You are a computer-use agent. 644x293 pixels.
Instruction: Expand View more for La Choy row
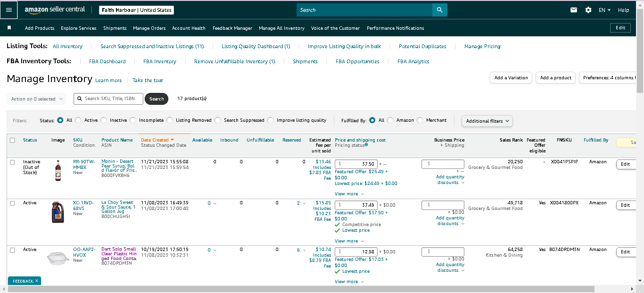349,241
